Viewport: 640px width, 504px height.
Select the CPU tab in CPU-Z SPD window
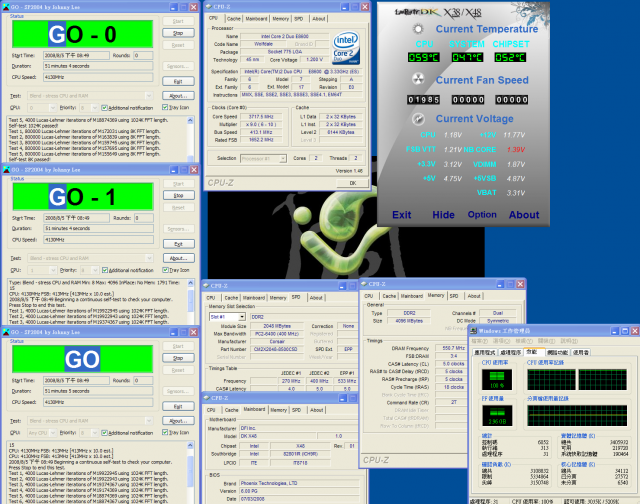(211, 298)
